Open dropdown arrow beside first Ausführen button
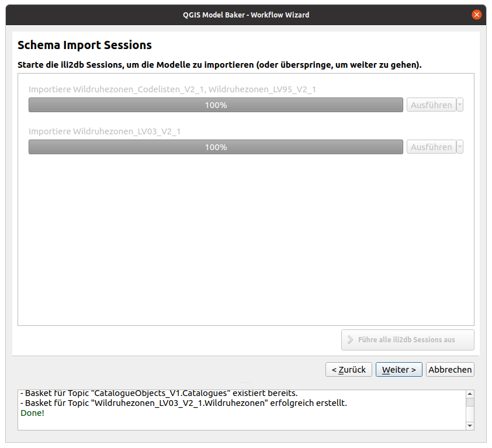This screenshot has height=448, width=492. click(460, 105)
